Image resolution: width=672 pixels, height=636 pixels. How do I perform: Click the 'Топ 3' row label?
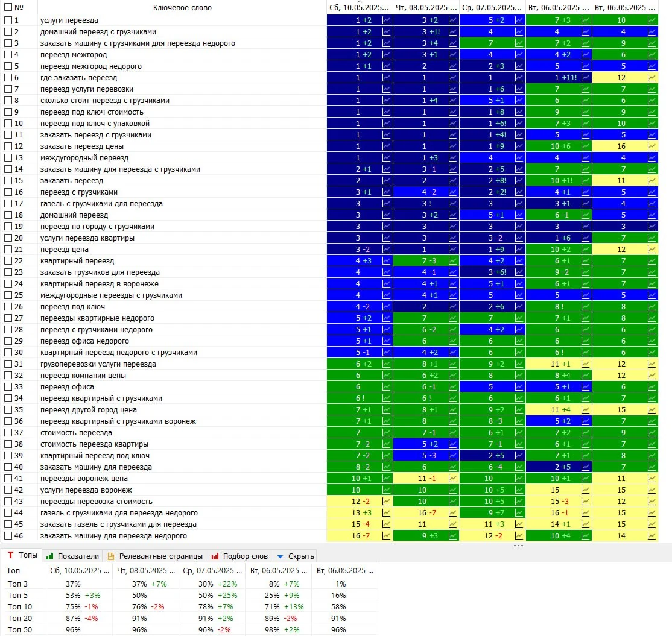point(17,584)
